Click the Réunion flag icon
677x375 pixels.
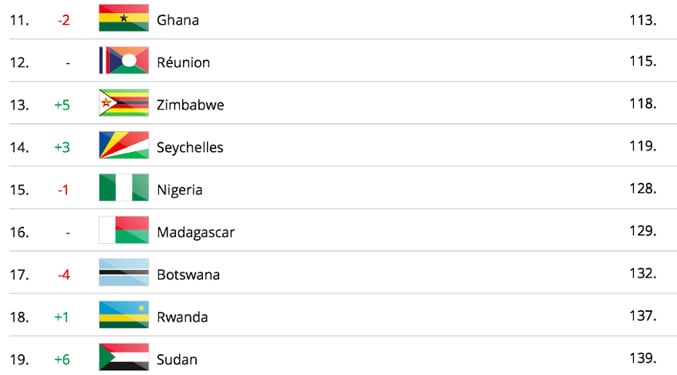coord(124,60)
